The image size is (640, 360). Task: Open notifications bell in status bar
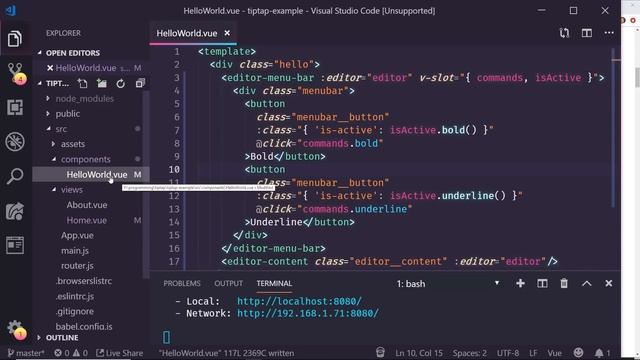point(602,353)
